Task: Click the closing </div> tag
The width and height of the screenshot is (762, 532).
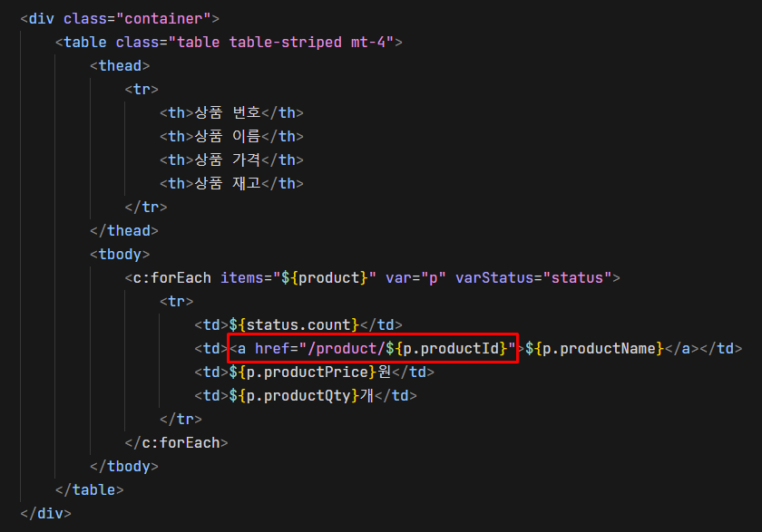Action: pyautogui.click(x=45, y=514)
